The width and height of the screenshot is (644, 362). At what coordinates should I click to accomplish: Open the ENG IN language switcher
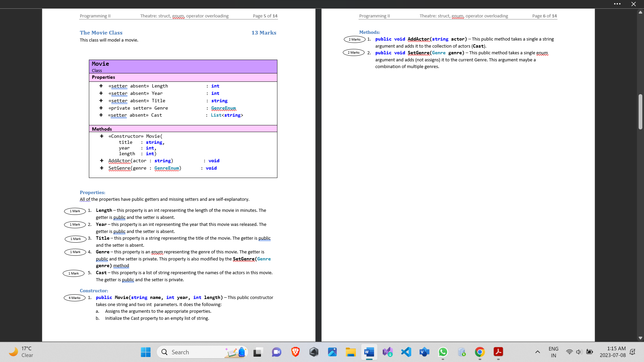tap(553, 352)
